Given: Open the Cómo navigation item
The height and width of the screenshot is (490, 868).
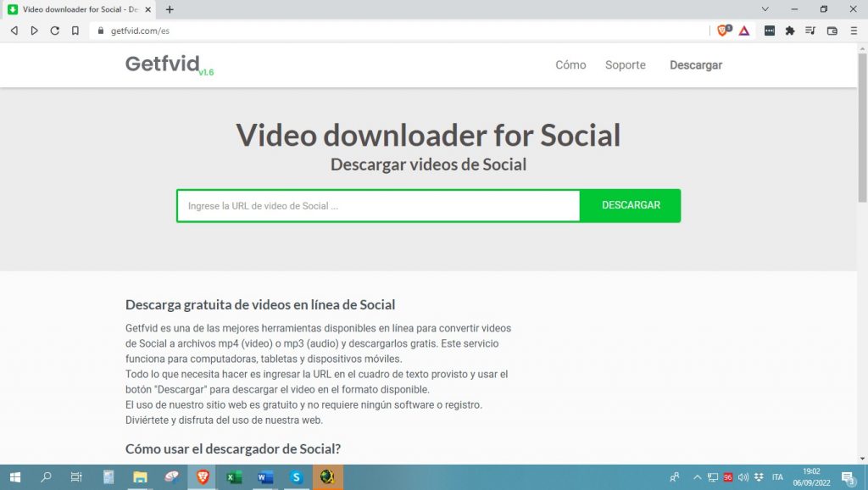Looking at the screenshot, I should [x=570, y=65].
